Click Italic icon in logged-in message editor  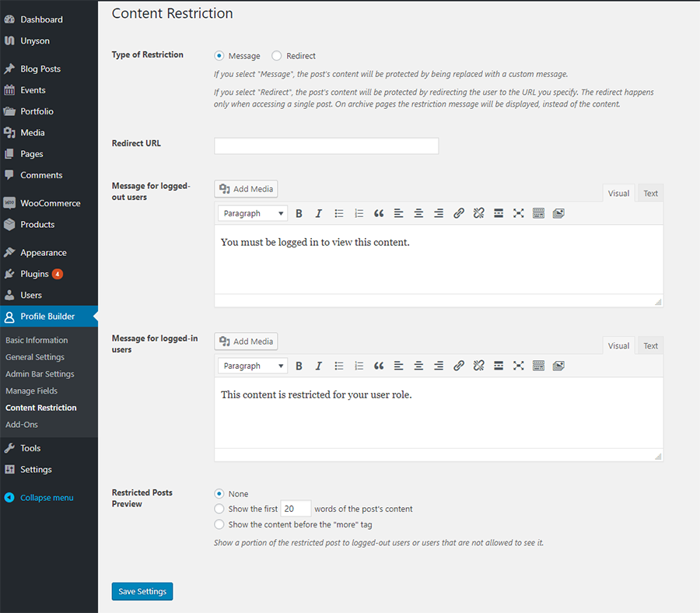[x=318, y=366]
